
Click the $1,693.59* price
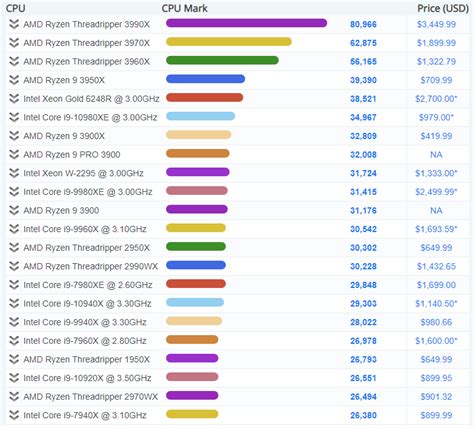click(x=436, y=229)
